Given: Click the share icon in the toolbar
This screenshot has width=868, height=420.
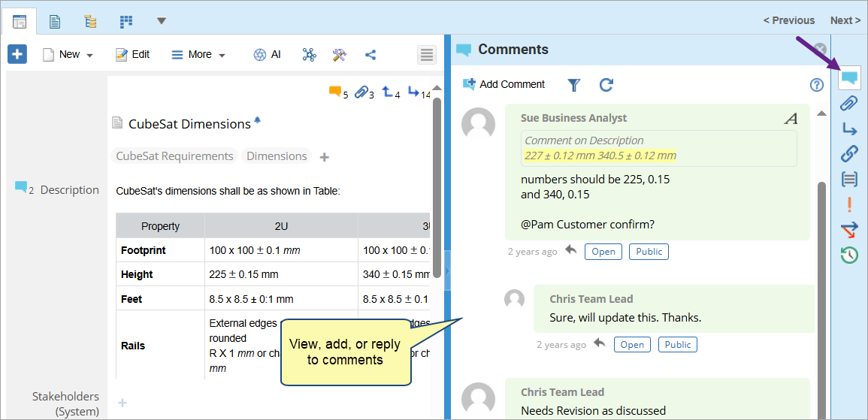Looking at the screenshot, I should (370, 55).
